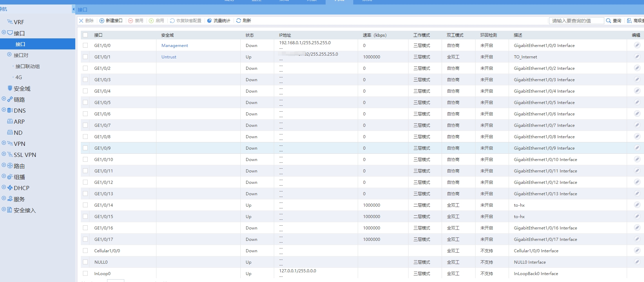Click the enable (启用) play icon
The width and height of the screenshot is (644, 282).
point(151,21)
